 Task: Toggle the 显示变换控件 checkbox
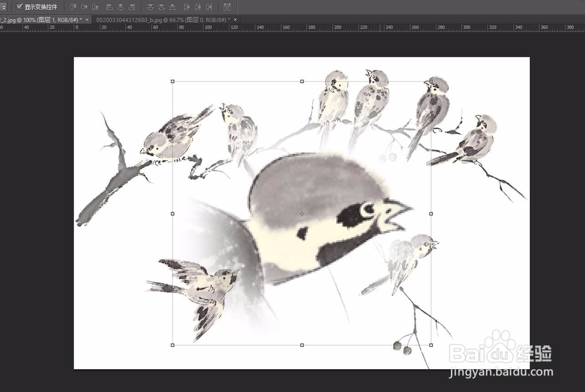(x=19, y=6)
